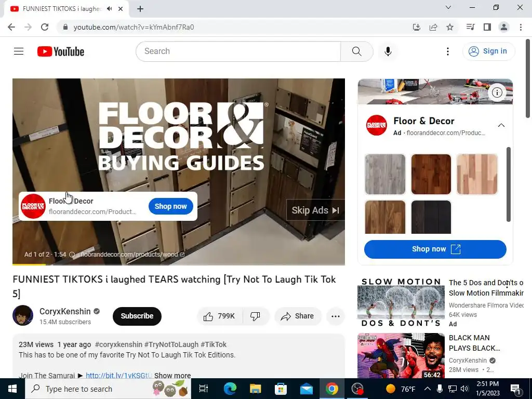Select the black wood flooring swatch

(x=431, y=217)
